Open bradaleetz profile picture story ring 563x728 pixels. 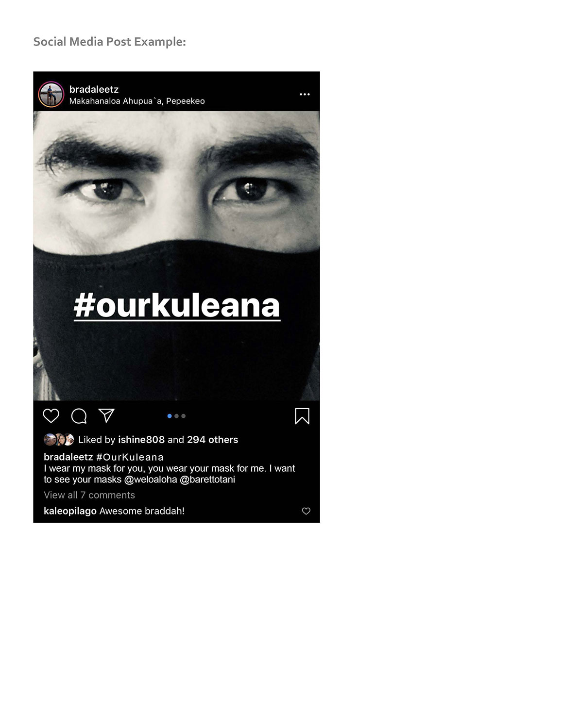click(x=51, y=94)
